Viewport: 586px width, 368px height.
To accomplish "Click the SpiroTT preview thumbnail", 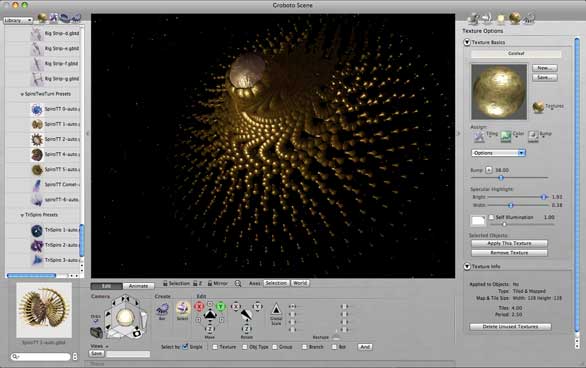I will coord(44,310).
